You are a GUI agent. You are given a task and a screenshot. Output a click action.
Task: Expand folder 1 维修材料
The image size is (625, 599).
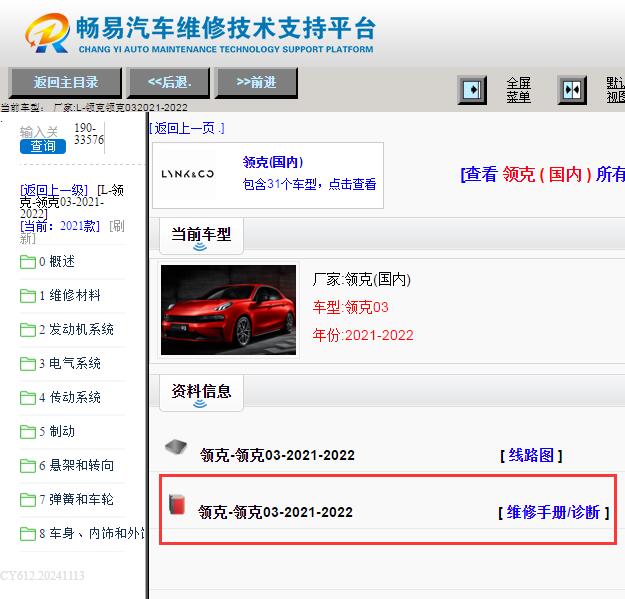69,295
